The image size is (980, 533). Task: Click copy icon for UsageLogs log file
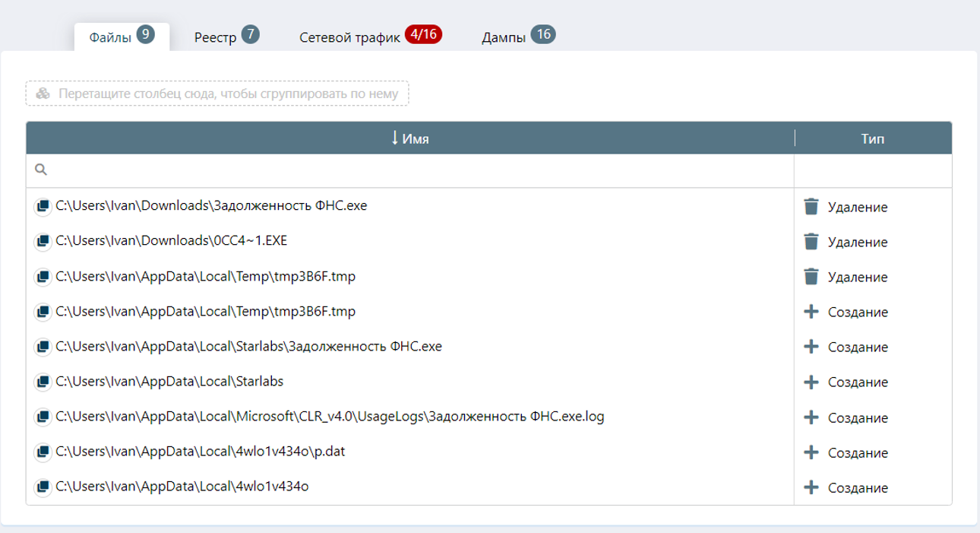(43, 417)
